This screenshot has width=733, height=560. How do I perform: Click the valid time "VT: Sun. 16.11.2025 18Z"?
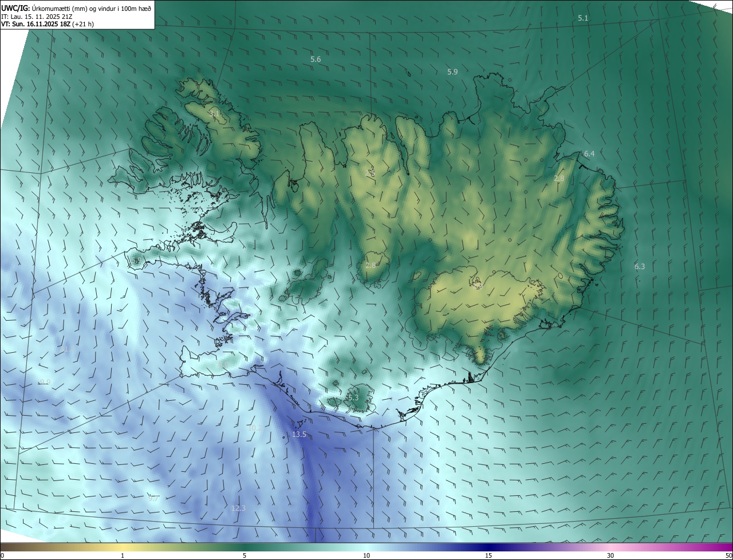coord(36,25)
